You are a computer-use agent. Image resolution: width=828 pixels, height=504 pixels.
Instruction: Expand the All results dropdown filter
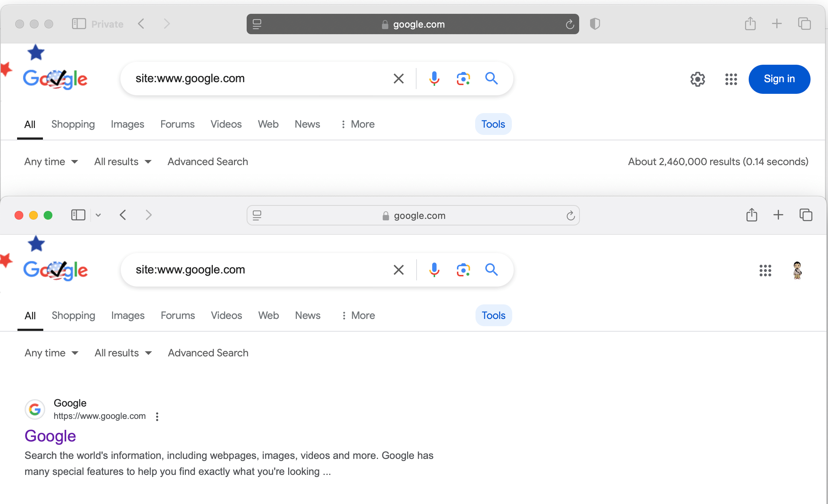(123, 353)
